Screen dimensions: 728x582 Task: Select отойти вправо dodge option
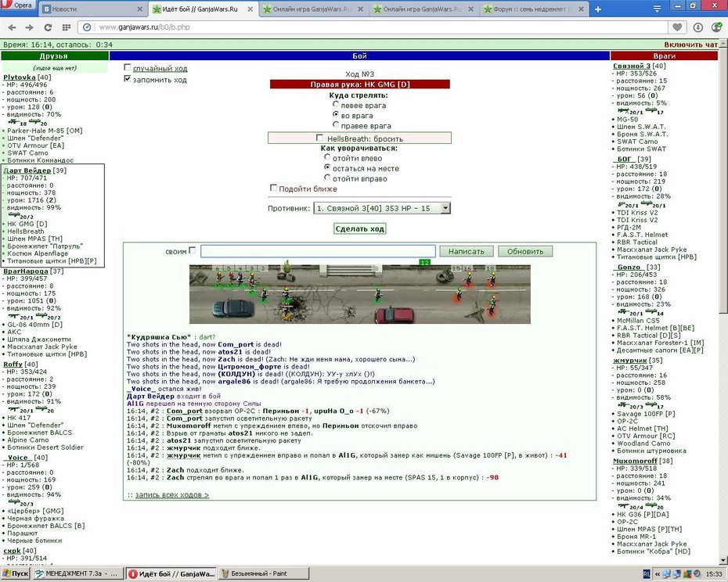(x=327, y=178)
